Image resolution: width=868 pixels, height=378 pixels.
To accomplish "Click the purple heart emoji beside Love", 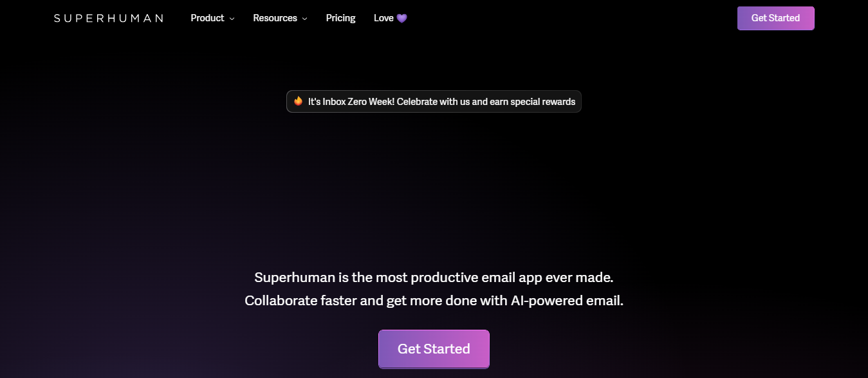I will click(x=402, y=17).
